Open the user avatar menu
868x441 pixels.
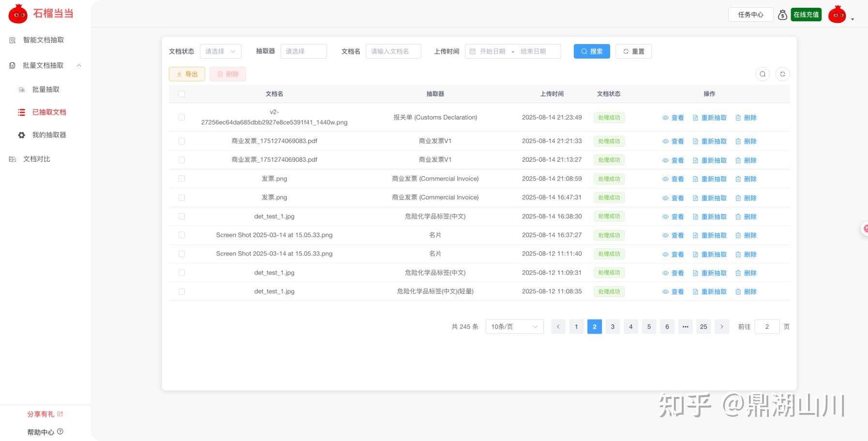pyautogui.click(x=837, y=15)
